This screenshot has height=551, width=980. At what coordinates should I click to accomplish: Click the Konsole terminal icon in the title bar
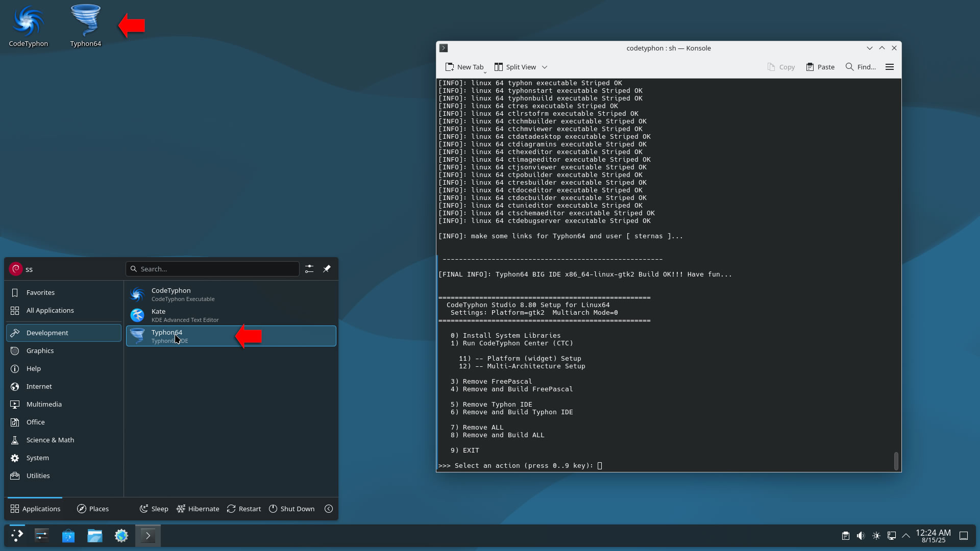click(x=444, y=48)
